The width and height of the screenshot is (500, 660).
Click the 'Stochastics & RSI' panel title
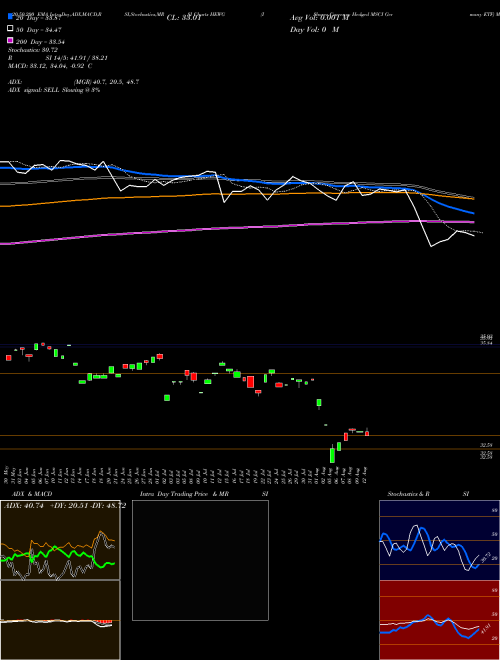coord(428,494)
